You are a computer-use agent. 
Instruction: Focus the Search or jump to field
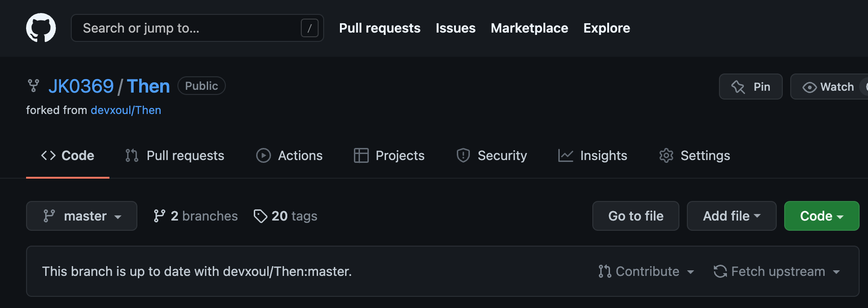click(197, 28)
